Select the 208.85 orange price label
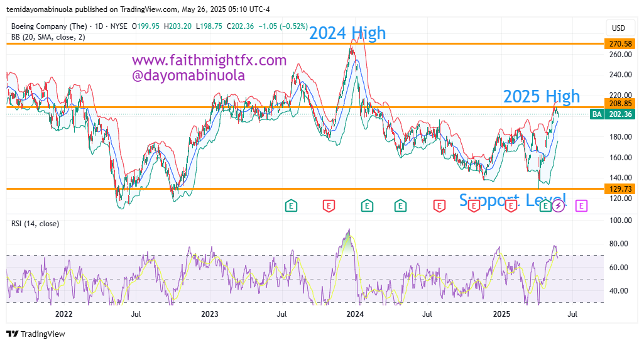644x345 pixels. tap(620, 104)
